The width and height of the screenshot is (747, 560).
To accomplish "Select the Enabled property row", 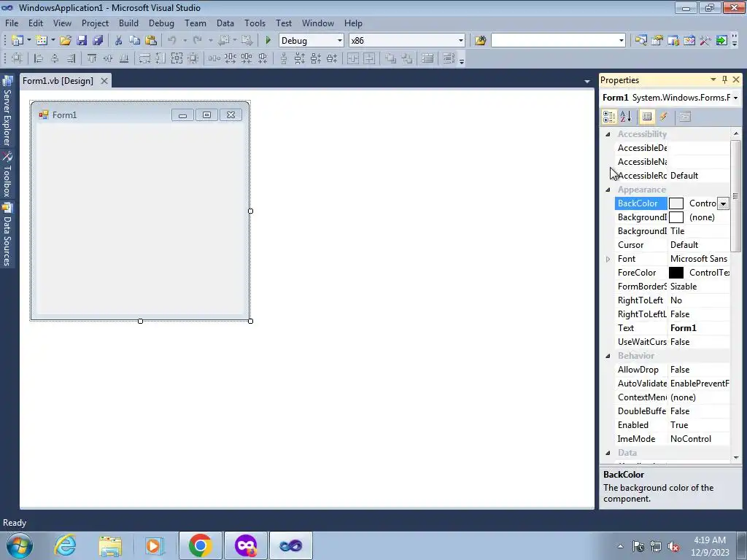I will point(672,425).
